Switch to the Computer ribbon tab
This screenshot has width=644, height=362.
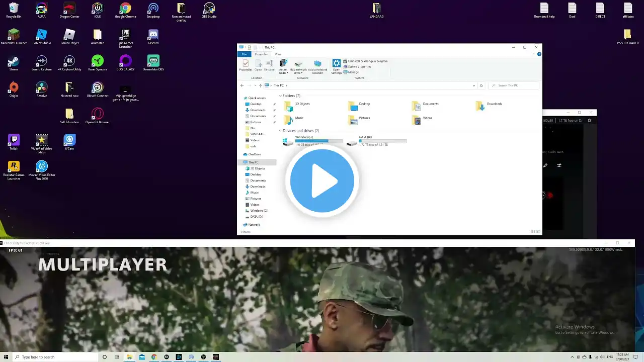(261, 54)
